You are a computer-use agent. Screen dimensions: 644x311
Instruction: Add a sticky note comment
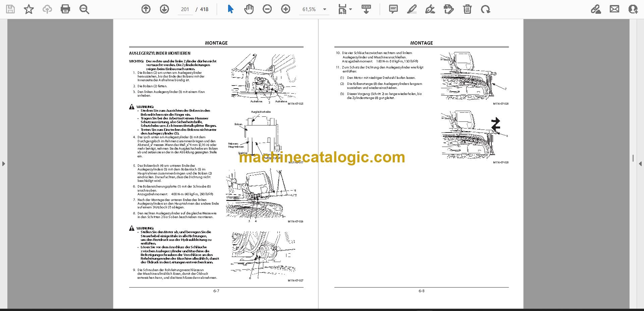click(393, 9)
